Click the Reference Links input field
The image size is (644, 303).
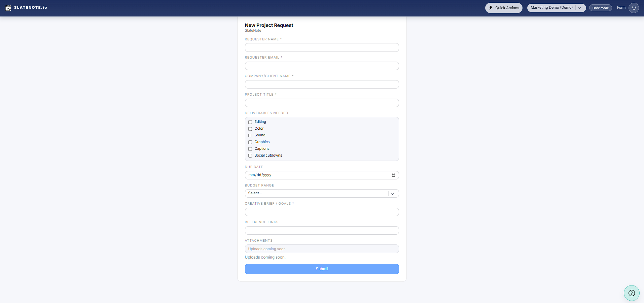[322, 230]
